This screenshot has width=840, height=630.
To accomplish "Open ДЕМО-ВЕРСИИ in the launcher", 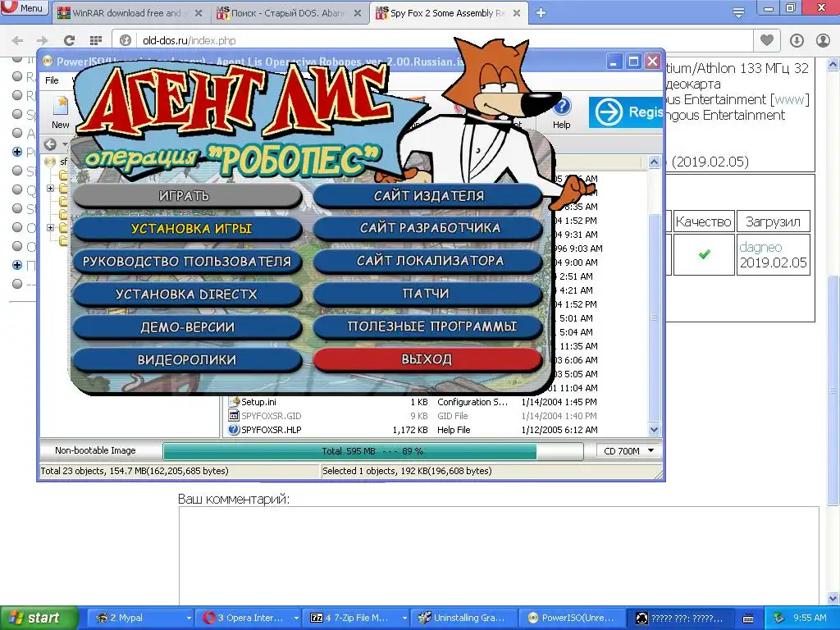I will pyautogui.click(x=187, y=326).
